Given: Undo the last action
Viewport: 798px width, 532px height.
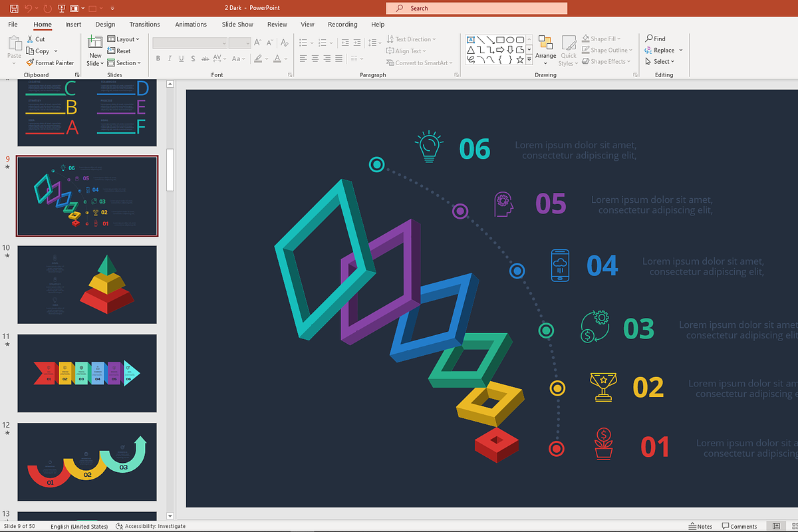Looking at the screenshot, I should (28, 9).
